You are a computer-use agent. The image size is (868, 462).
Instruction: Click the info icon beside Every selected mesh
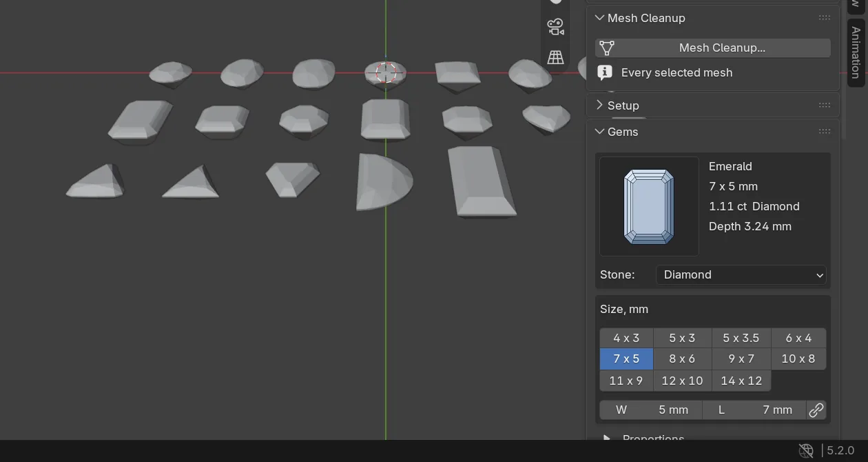click(x=605, y=72)
